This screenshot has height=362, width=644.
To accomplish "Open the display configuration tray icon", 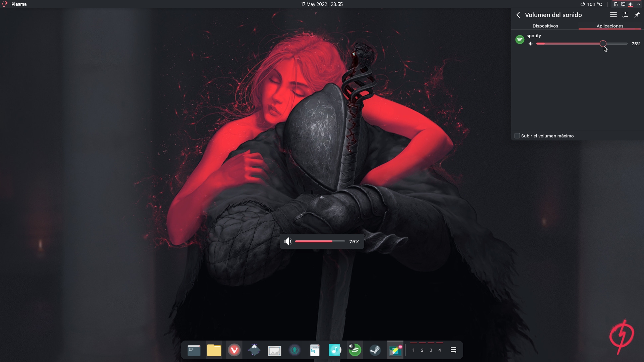I will pyautogui.click(x=623, y=4).
